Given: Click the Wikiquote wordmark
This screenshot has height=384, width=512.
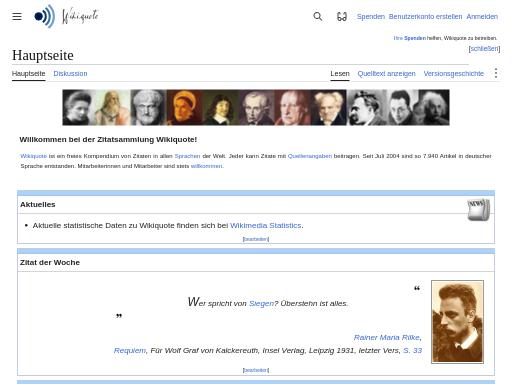Looking at the screenshot, I should pos(80,16).
